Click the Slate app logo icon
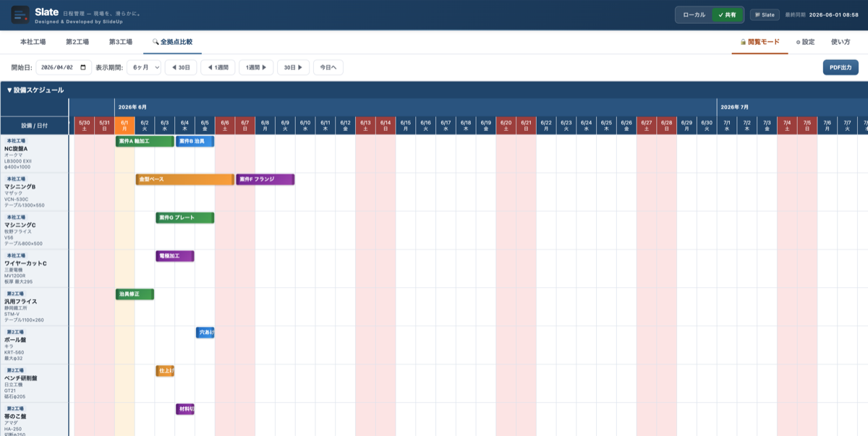 point(20,14)
